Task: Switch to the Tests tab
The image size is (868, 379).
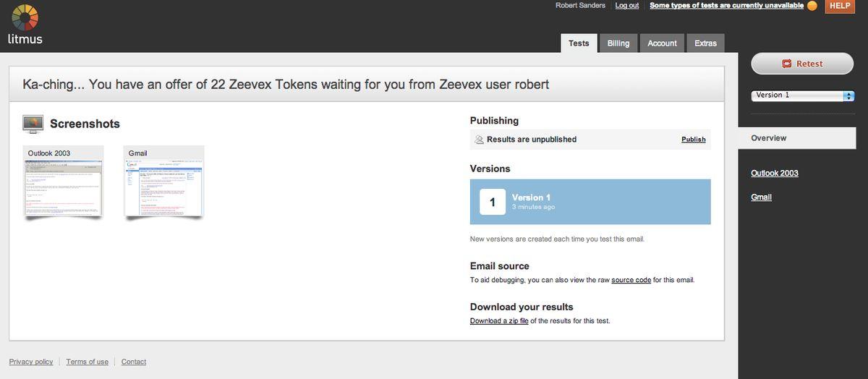Action: pyautogui.click(x=579, y=43)
